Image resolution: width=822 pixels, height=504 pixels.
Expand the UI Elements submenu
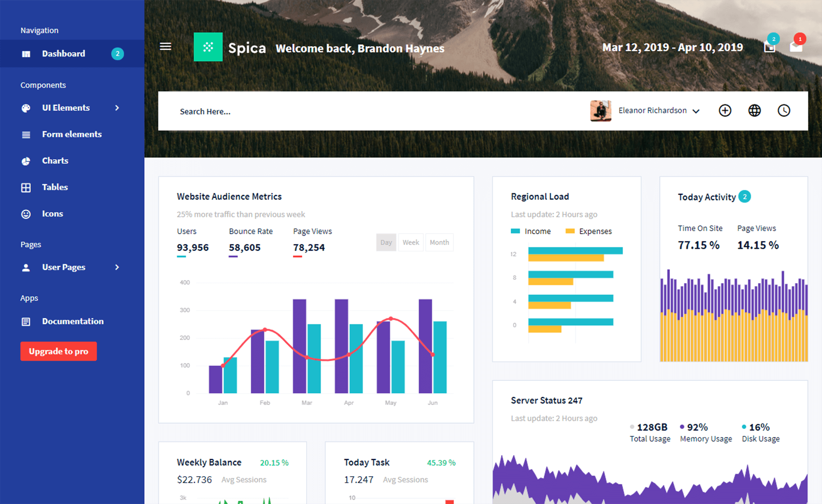pos(66,107)
